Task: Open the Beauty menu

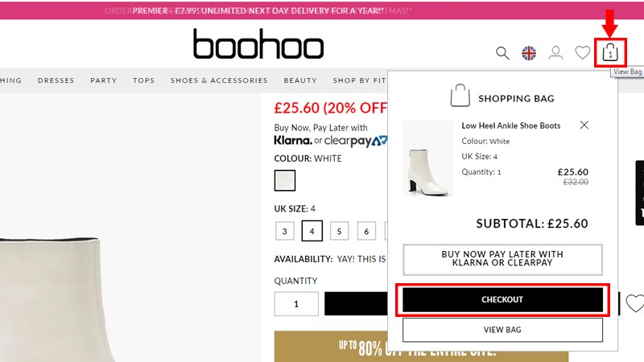Action: [300, 80]
